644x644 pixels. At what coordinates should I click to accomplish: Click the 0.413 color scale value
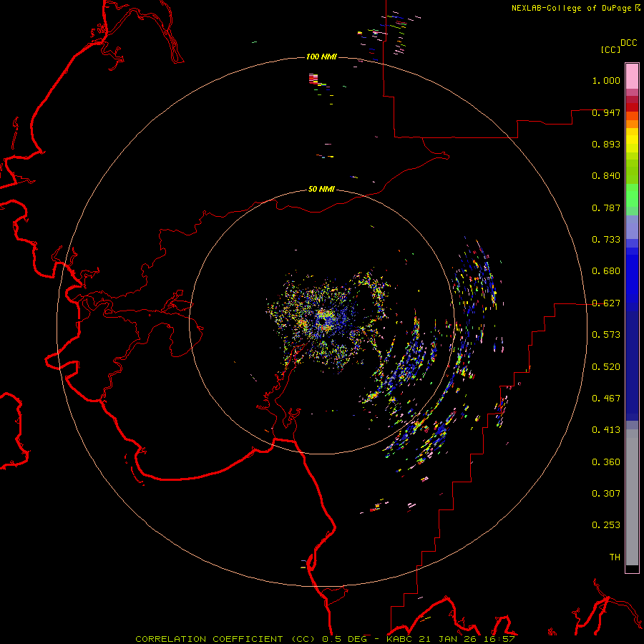606,430
